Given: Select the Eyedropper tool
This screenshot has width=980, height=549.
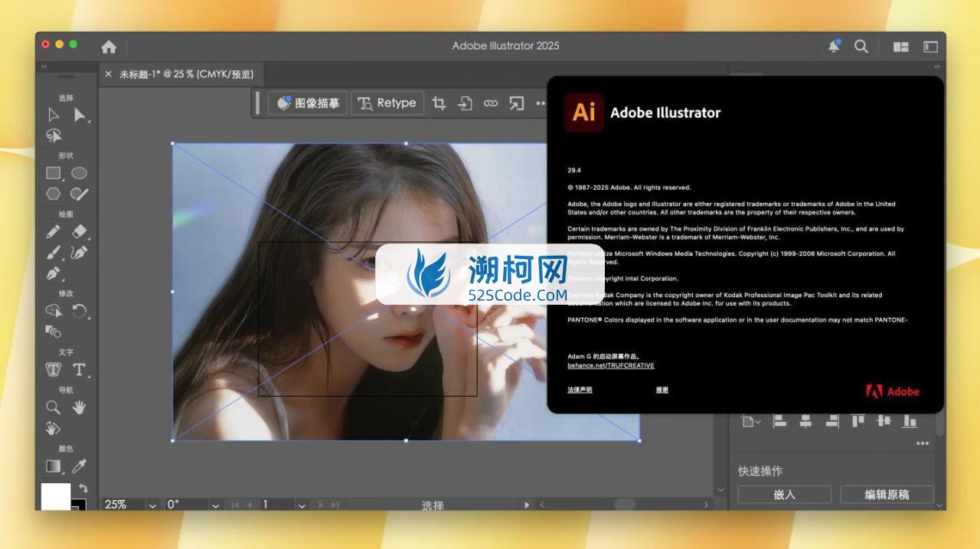Looking at the screenshot, I should (x=79, y=466).
